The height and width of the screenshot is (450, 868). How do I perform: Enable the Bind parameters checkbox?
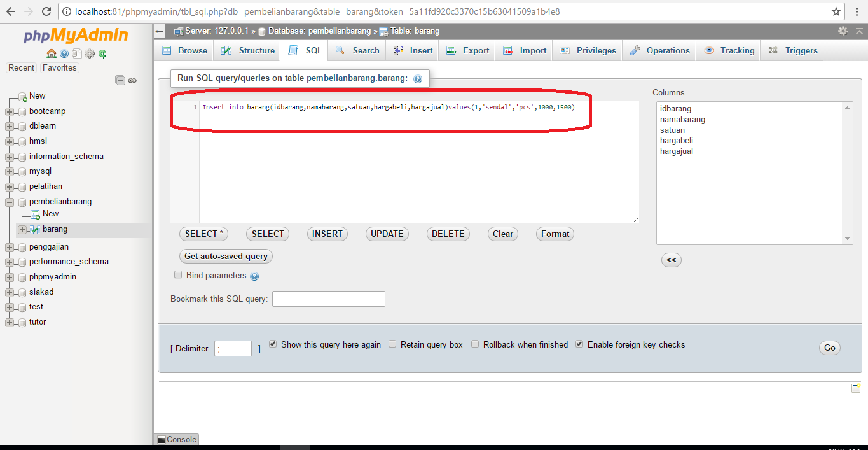tap(178, 274)
